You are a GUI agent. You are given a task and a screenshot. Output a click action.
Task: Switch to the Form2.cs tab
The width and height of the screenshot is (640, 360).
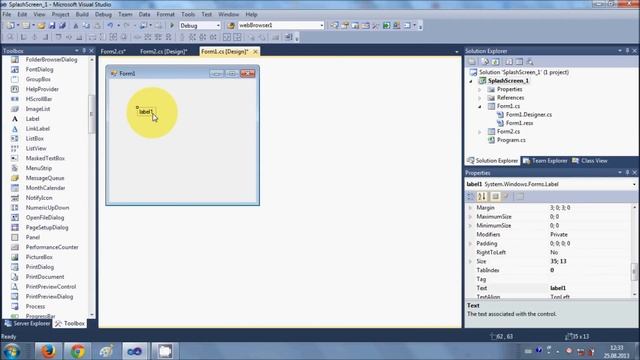[113, 51]
